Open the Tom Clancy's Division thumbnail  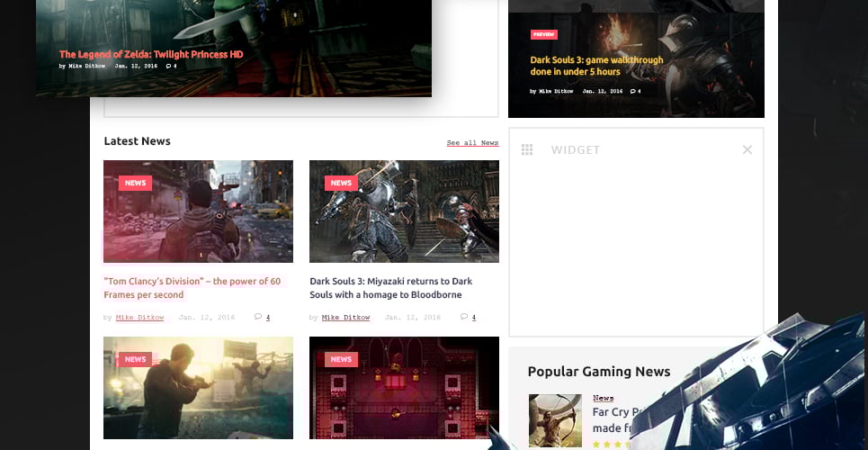click(198, 211)
